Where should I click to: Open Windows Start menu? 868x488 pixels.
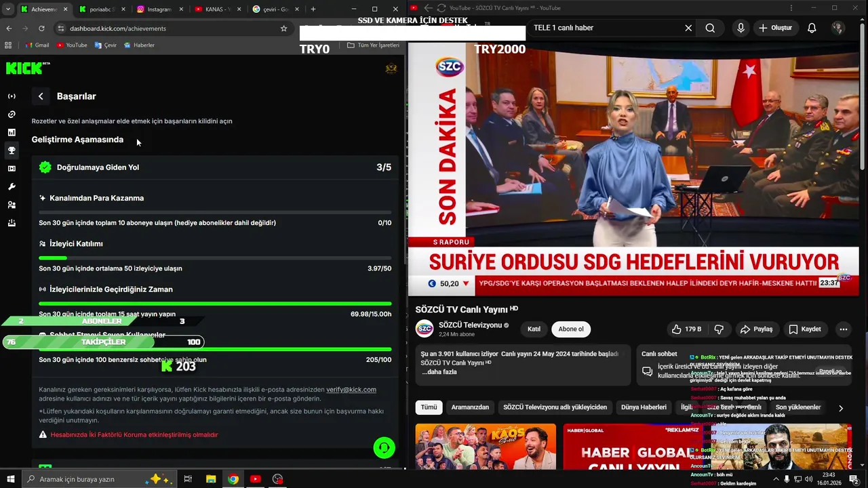point(10,479)
